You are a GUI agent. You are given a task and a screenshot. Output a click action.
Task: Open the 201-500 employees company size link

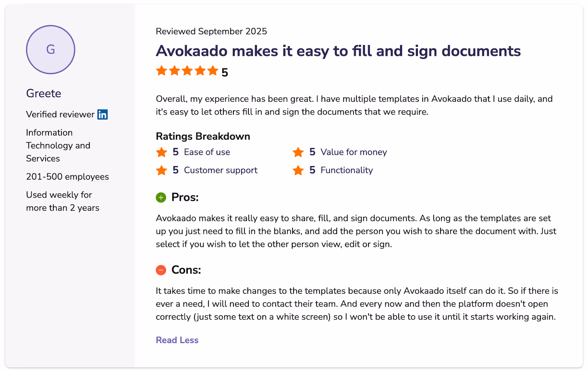67,177
